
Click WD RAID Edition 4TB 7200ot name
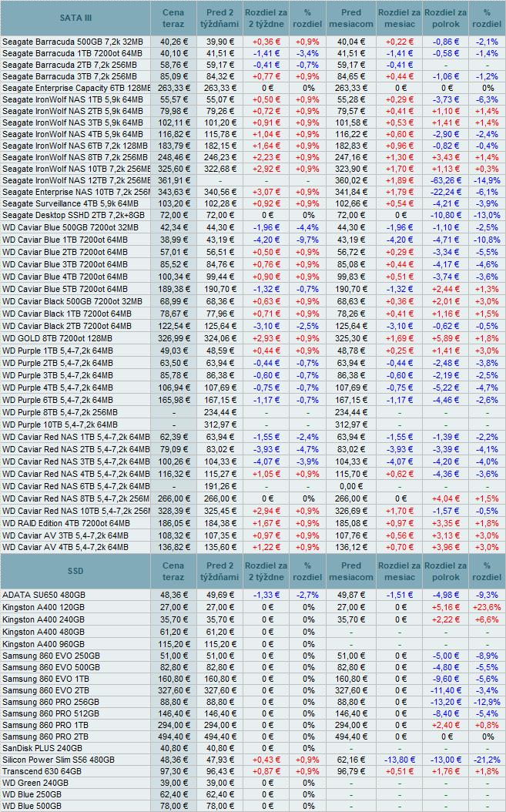[x=66, y=523]
